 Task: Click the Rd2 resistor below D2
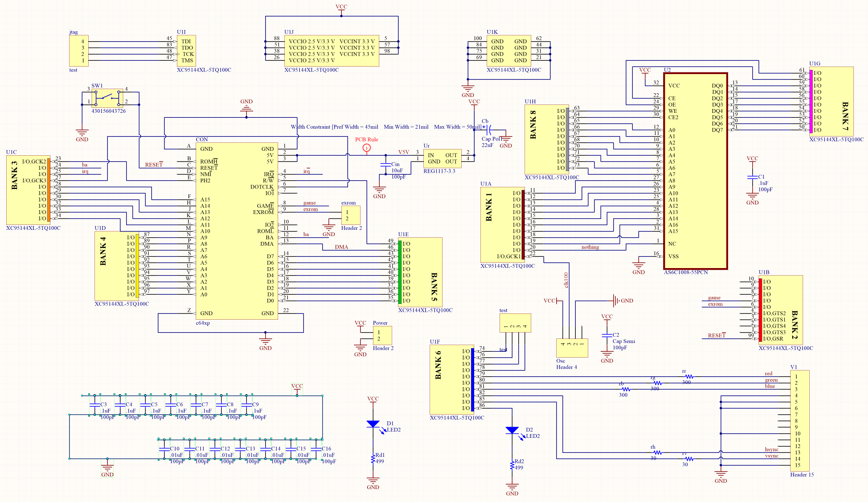pos(512,465)
